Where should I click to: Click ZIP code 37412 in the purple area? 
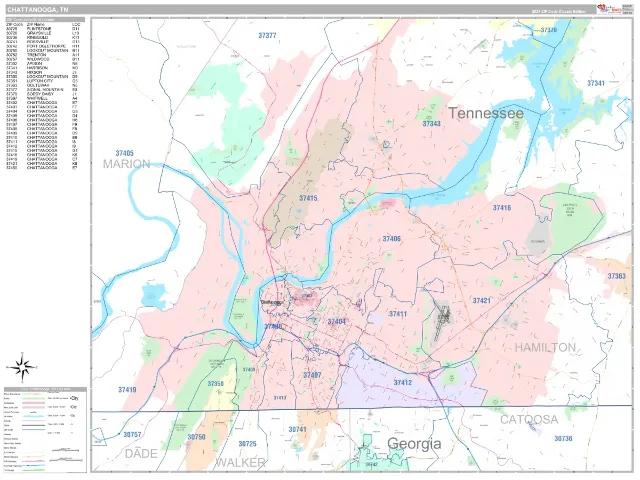403,383
